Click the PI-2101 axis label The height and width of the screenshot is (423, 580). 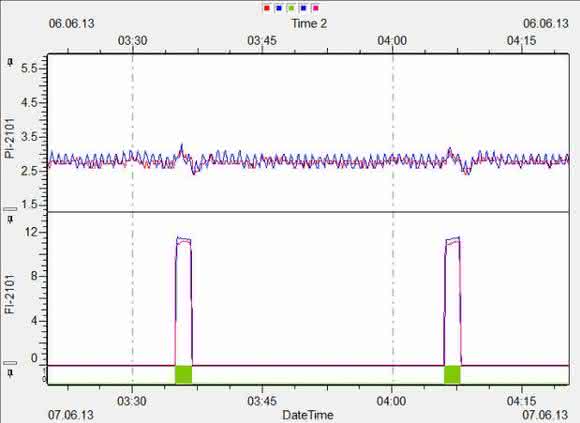pyautogui.click(x=10, y=139)
